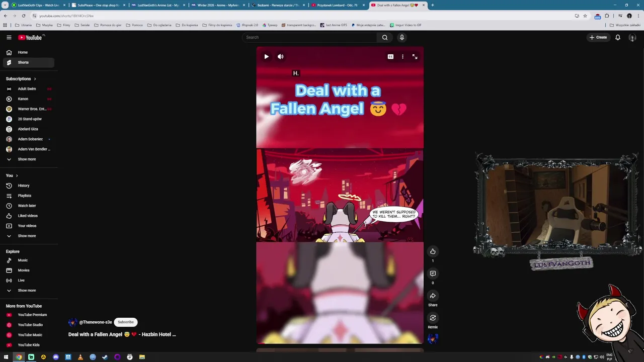
Task: Open Playlists in the sidebar
Action: (28, 196)
